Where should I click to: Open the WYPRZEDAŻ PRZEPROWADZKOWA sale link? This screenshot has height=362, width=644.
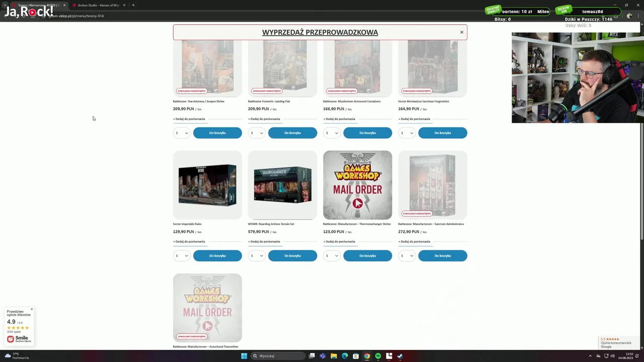320,32
